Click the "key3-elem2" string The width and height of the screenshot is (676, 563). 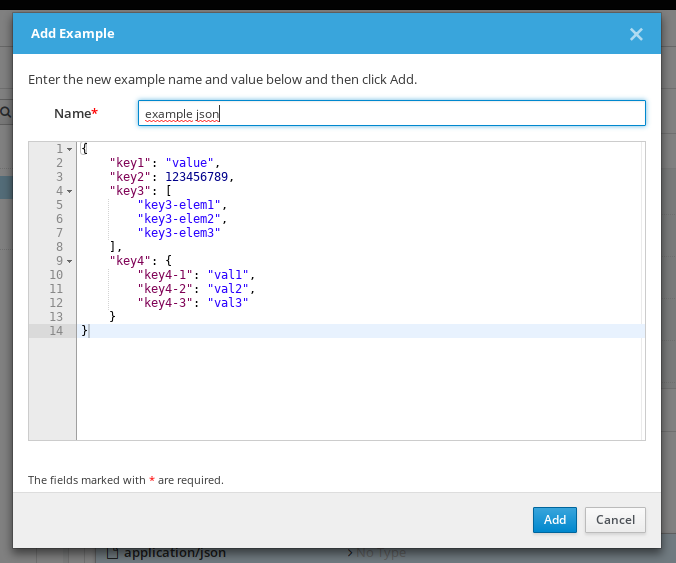pos(179,219)
